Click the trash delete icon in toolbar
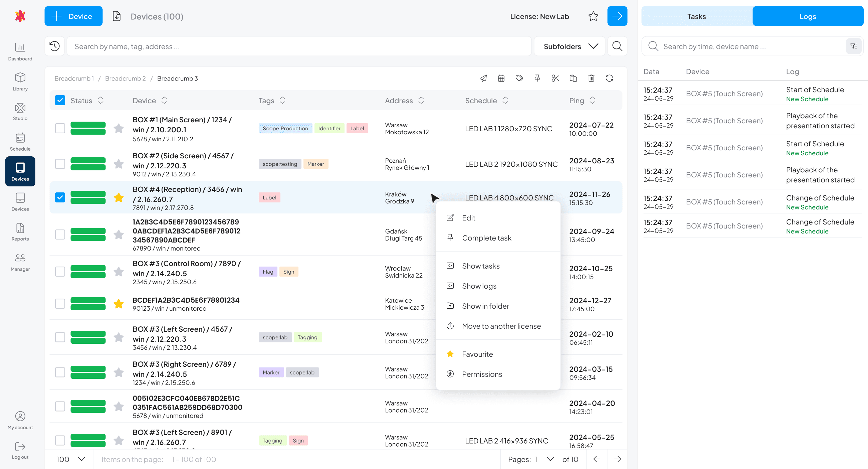This screenshot has height=469, width=868. pos(591,78)
